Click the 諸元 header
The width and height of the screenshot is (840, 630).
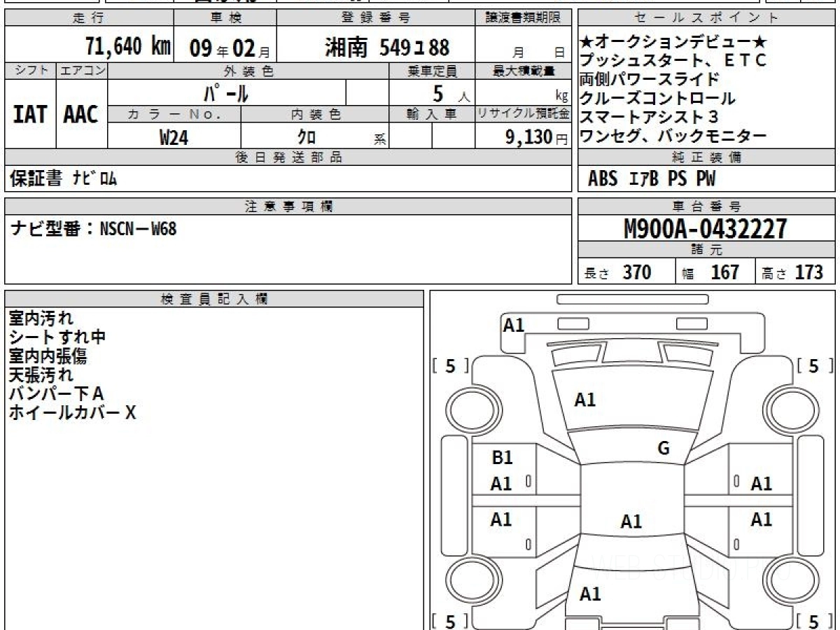706,250
